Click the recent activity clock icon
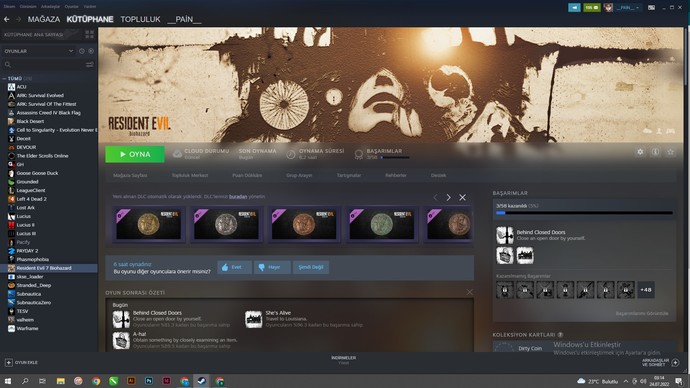 point(81,51)
